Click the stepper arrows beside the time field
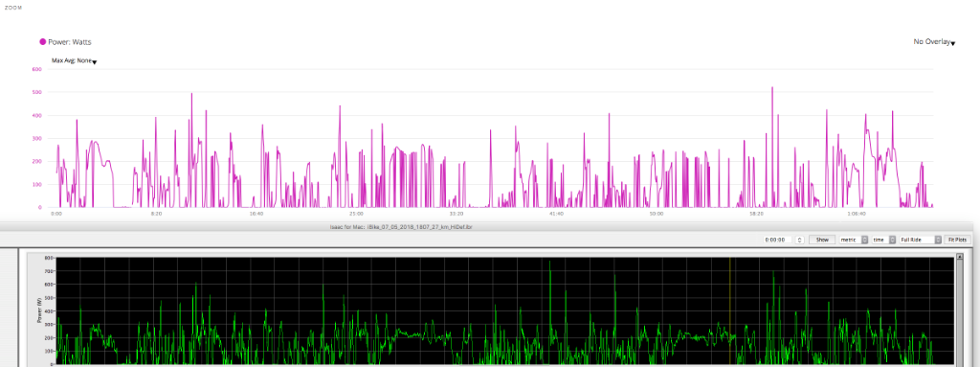The image size is (980, 367). pos(799,240)
